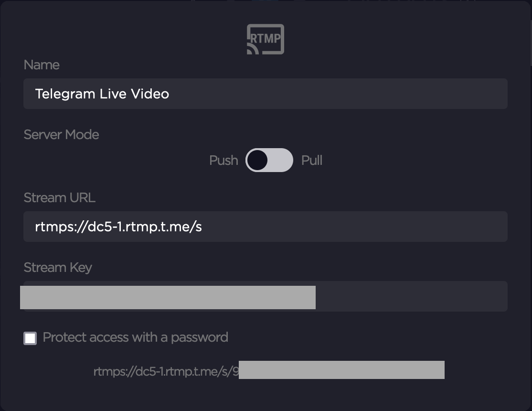The height and width of the screenshot is (411, 532).
Task: Click "Protect access with a password" text
Action: 135,337
